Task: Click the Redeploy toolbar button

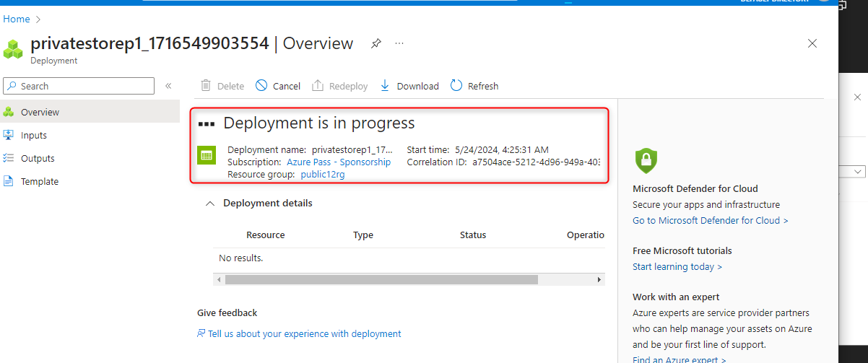Action: 339,86
